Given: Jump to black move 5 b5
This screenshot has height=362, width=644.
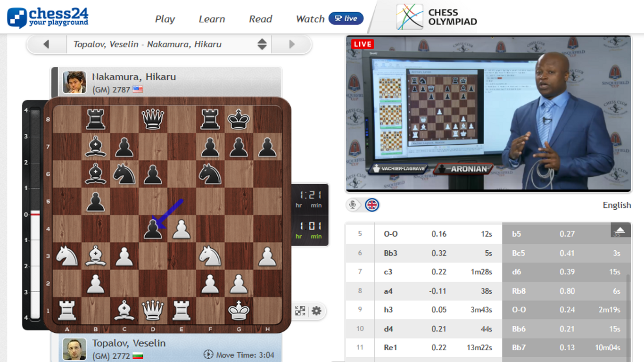Looking at the screenshot, I should coord(517,234).
